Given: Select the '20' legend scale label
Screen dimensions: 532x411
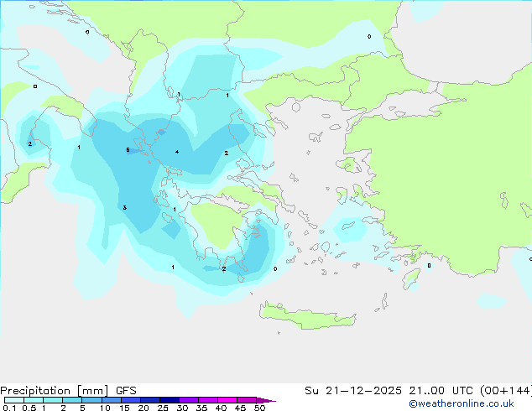Looking at the screenshot, I should (x=143, y=408).
